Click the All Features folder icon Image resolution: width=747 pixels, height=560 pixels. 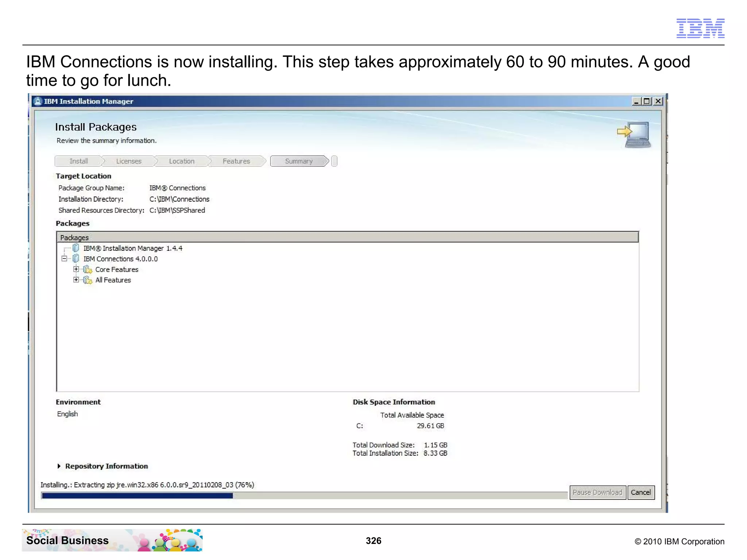[88, 280]
